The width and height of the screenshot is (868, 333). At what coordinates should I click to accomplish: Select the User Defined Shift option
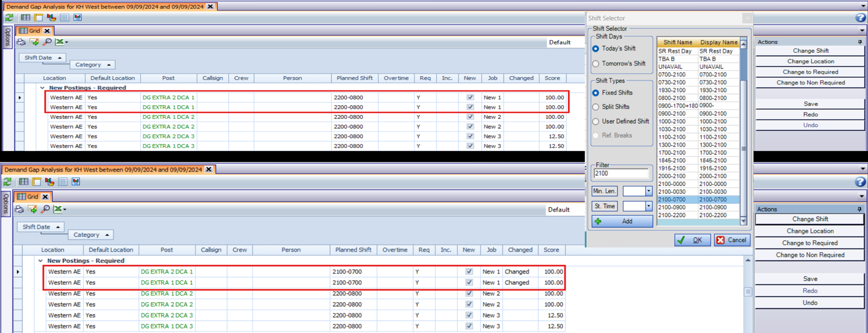[x=596, y=121]
